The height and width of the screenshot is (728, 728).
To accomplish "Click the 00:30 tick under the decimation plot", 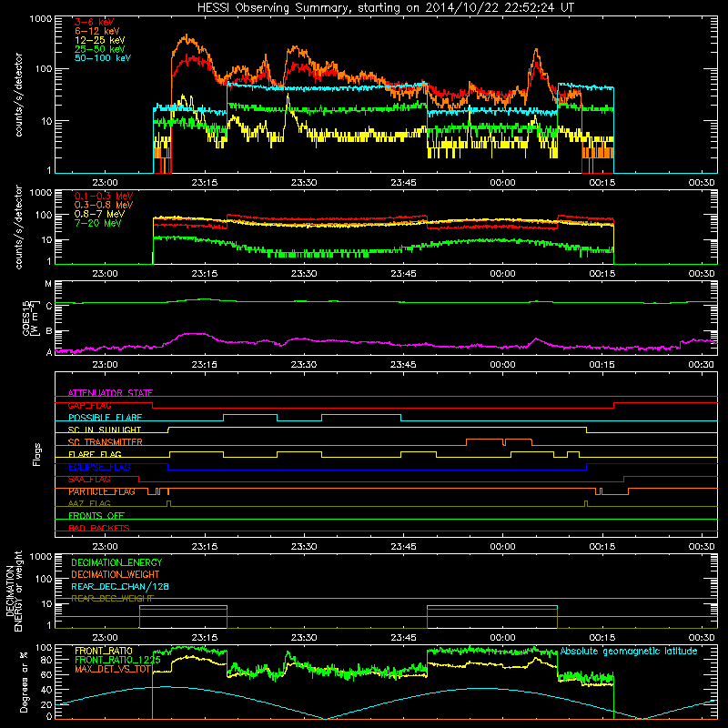I will [x=701, y=638].
